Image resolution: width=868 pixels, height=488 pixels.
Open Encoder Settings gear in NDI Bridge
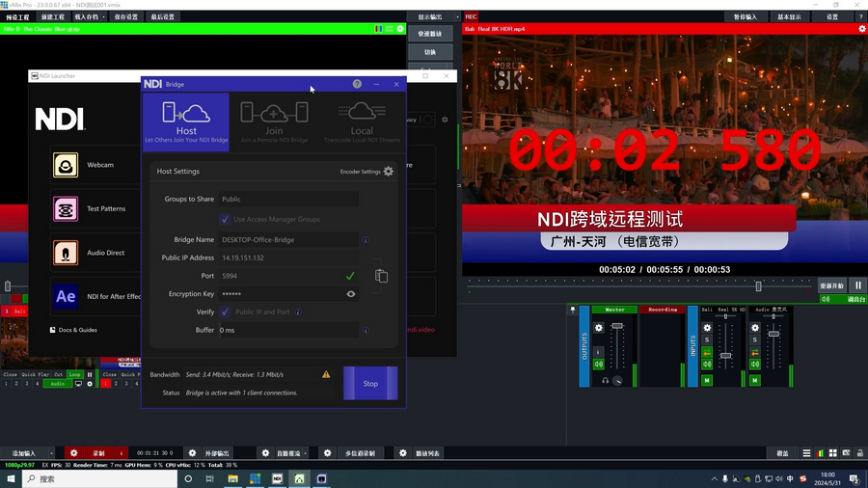[389, 172]
